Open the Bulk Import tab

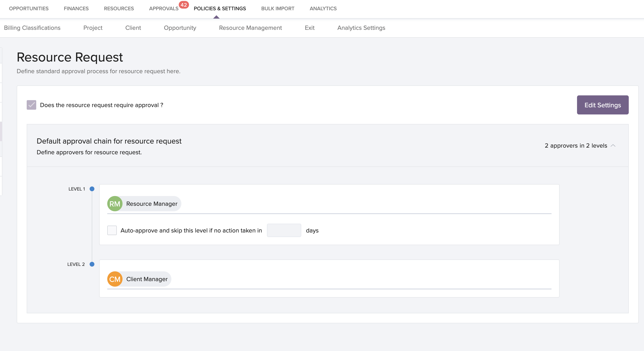(277, 9)
